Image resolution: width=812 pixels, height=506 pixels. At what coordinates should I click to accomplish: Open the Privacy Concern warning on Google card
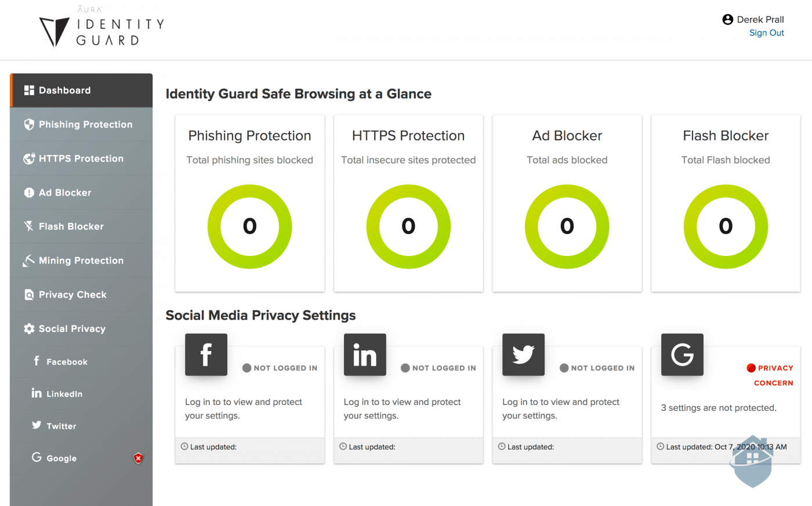tap(771, 375)
